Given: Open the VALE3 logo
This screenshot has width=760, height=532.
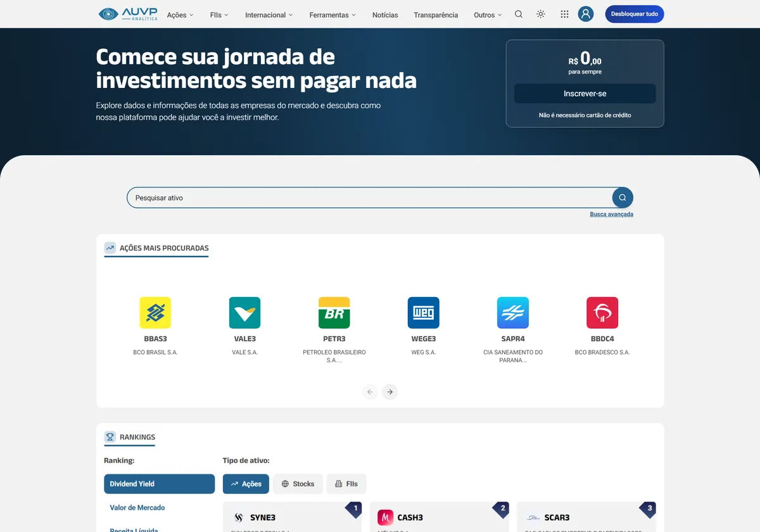Looking at the screenshot, I should coord(244,313).
